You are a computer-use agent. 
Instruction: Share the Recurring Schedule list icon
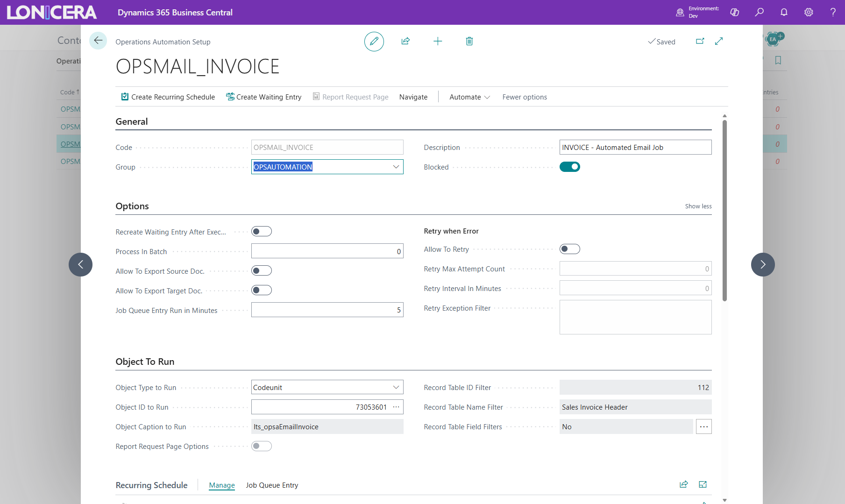click(x=684, y=484)
